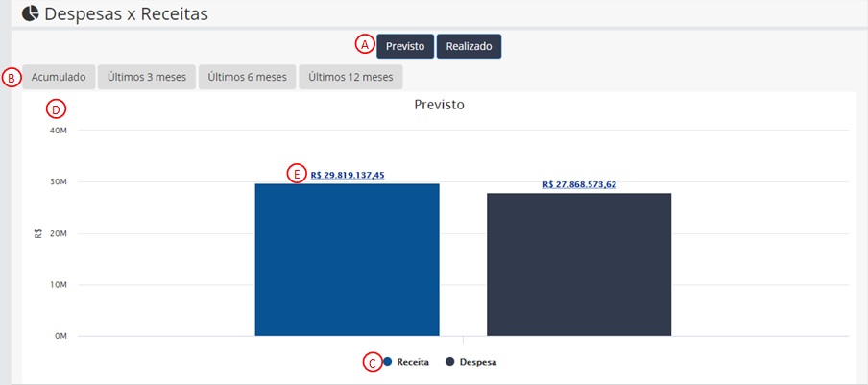The image size is (868, 385).
Task: Click the 0M axis label
Action: (x=60, y=336)
